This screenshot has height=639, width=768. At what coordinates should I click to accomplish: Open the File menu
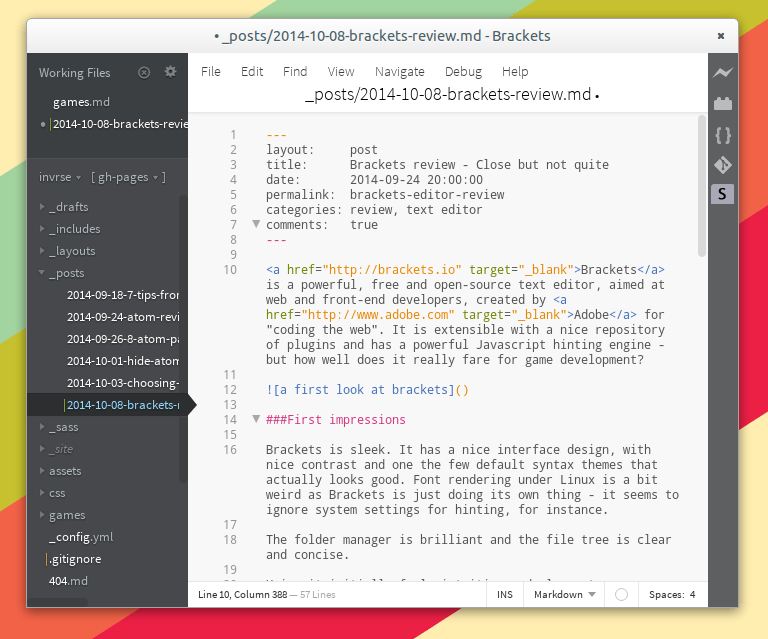211,71
